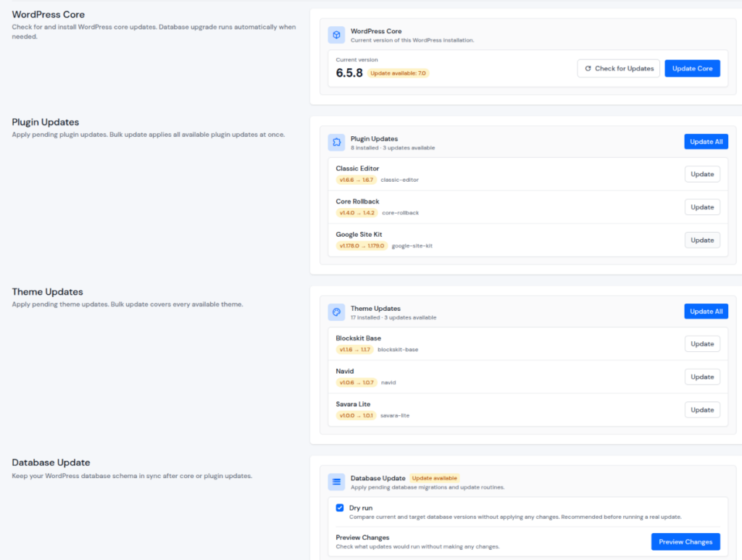Click the google-site-kit slug text
The image size is (742, 560).
coord(412,246)
